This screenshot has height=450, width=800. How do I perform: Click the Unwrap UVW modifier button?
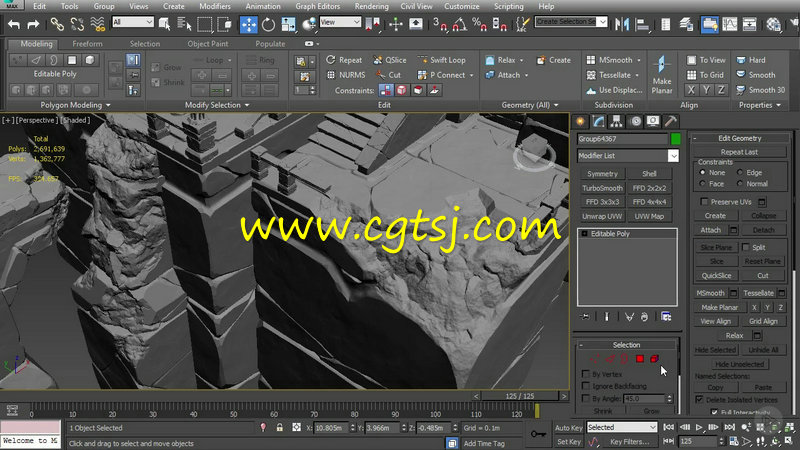603,216
